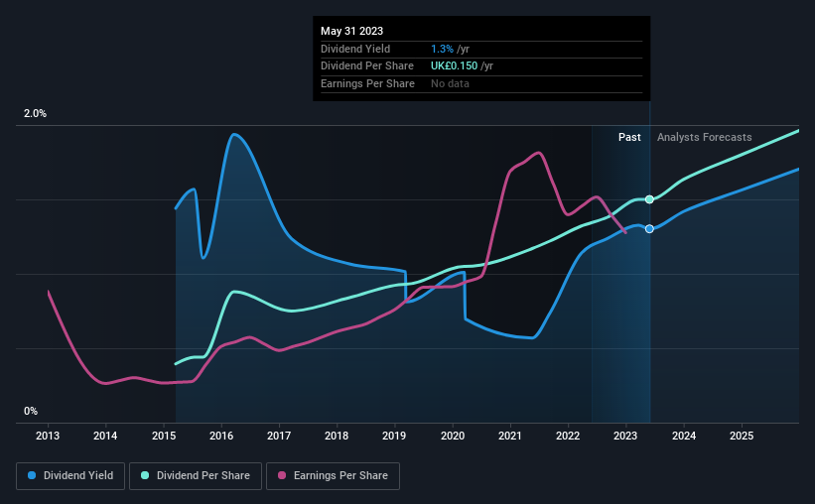Toggle the Dividend Yield legend button
The height and width of the screenshot is (504, 815).
click(70, 476)
